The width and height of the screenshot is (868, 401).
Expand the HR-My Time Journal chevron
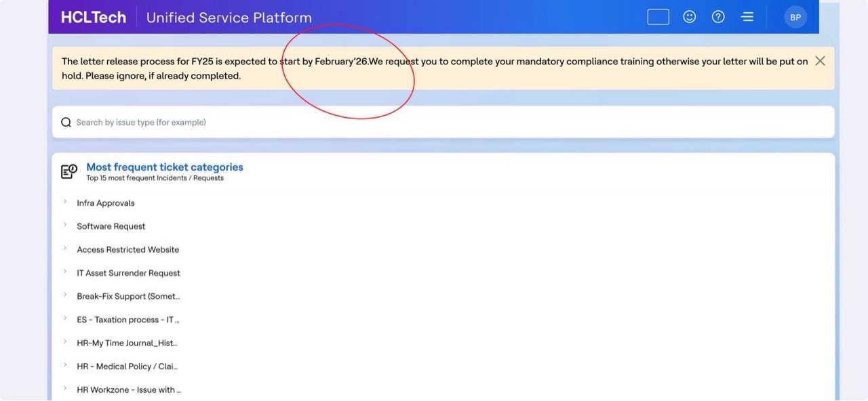pyautogui.click(x=65, y=342)
